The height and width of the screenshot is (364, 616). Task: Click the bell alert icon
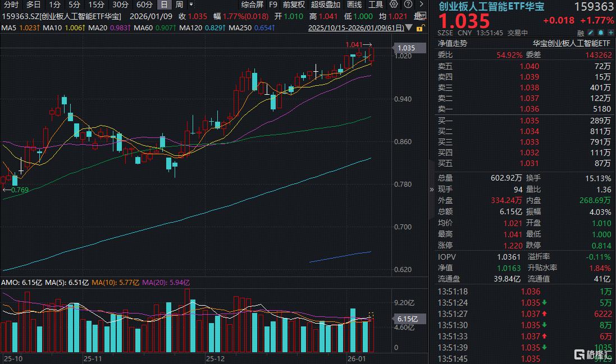point(601,33)
